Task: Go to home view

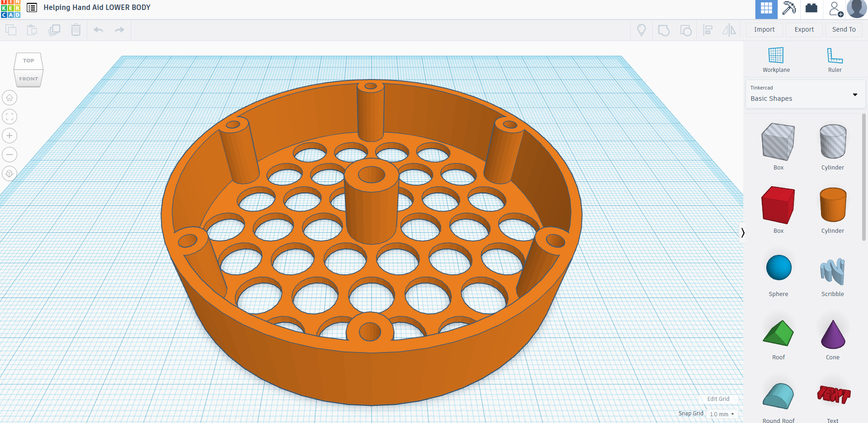Action: coord(9,98)
